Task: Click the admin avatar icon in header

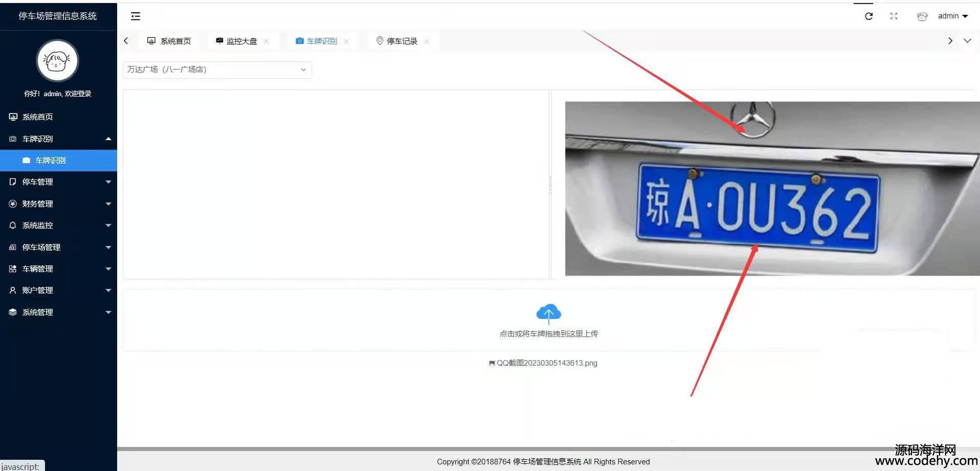Action: pos(922,16)
